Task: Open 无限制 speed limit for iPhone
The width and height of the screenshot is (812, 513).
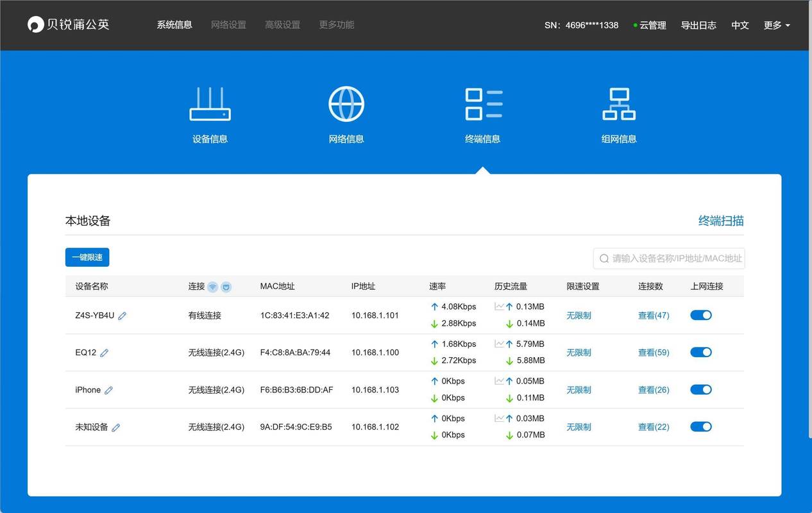Action: point(579,390)
